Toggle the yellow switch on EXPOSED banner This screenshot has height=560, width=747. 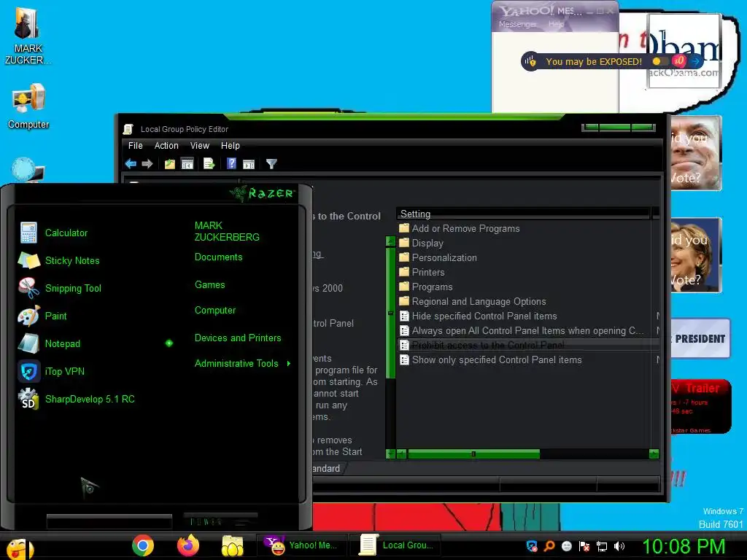click(x=659, y=61)
